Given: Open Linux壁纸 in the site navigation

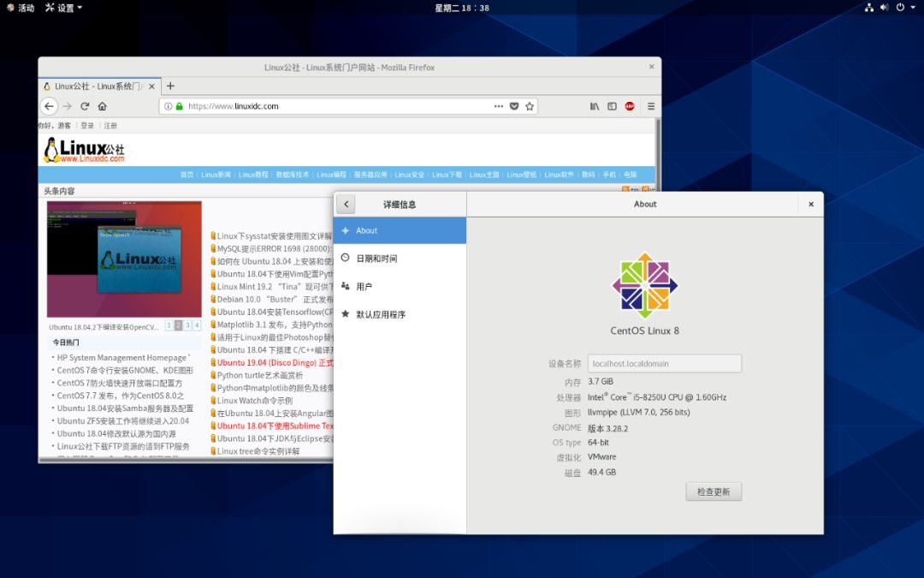Looking at the screenshot, I should point(522,175).
